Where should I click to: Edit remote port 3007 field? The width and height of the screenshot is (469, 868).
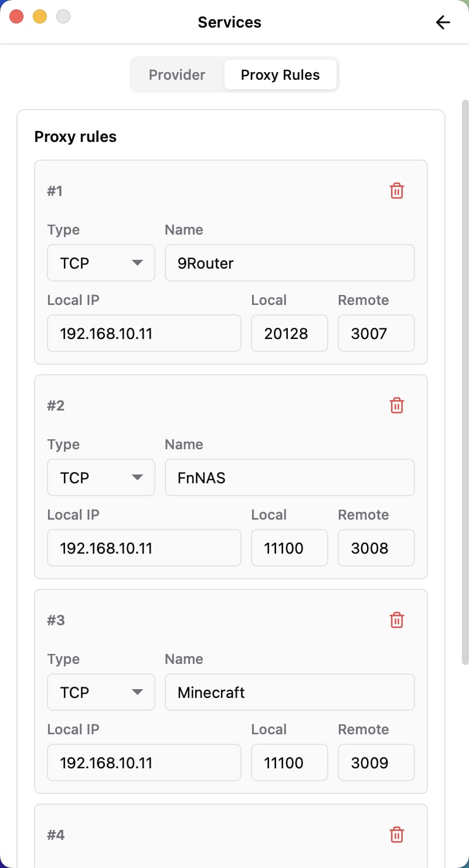376,333
